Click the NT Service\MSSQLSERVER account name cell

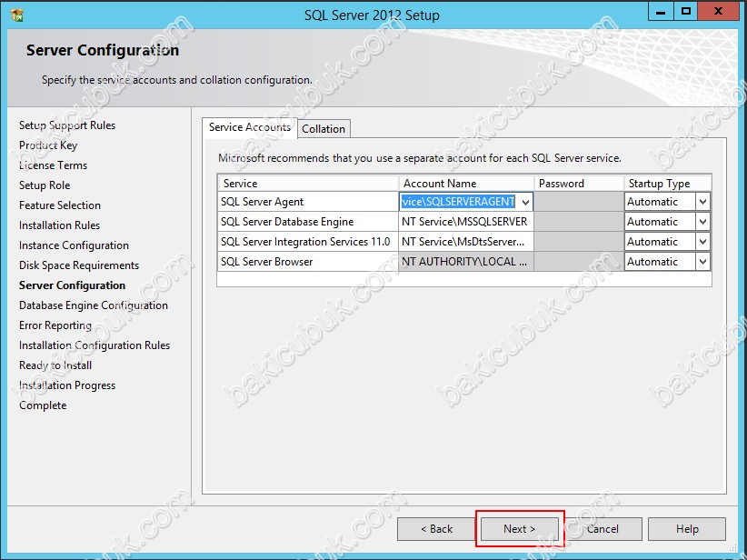coord(466,222)
